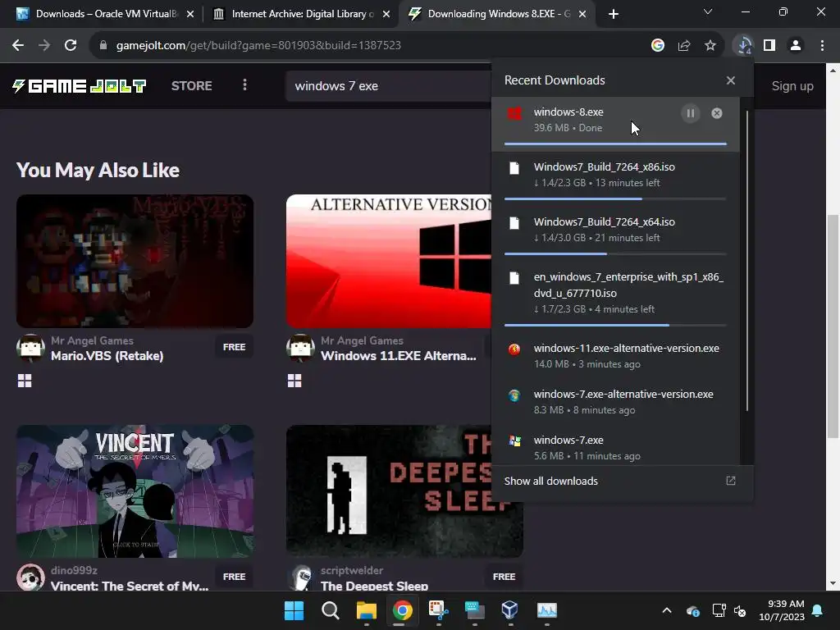Screen dimensions: 840x630
Task: Open the Vincent: The Secret of Myers thumbnail
Action: point(135,491)
